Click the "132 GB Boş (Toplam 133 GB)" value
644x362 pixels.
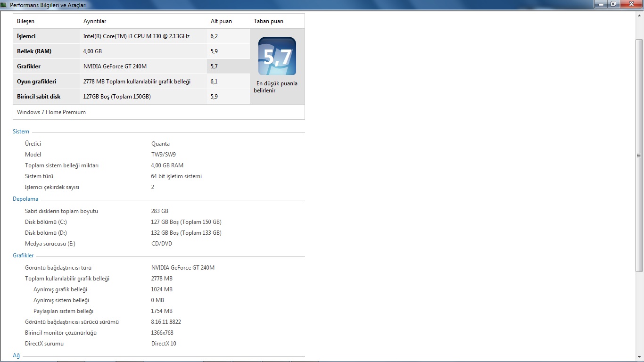186,233
